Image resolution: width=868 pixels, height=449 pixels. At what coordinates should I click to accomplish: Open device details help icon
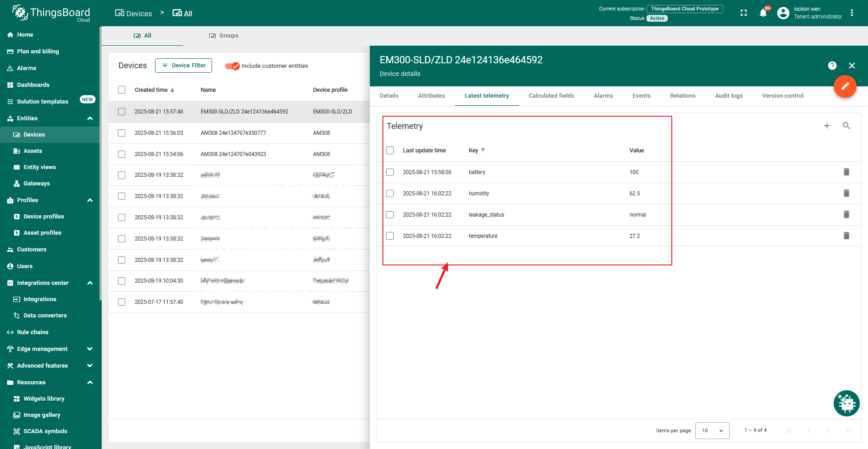click(x=832, y=66)
